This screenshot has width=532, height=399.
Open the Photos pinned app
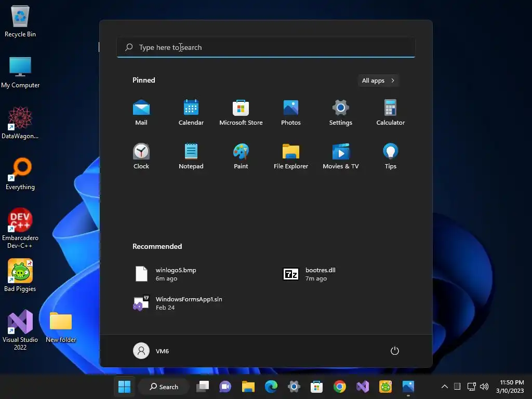click(291, 113)
